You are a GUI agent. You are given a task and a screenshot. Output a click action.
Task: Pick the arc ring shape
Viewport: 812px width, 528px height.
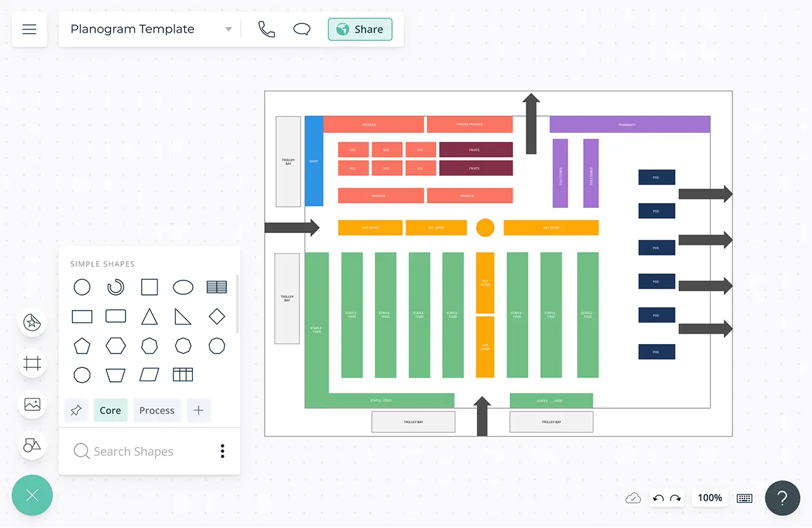[x=115, y=287]
